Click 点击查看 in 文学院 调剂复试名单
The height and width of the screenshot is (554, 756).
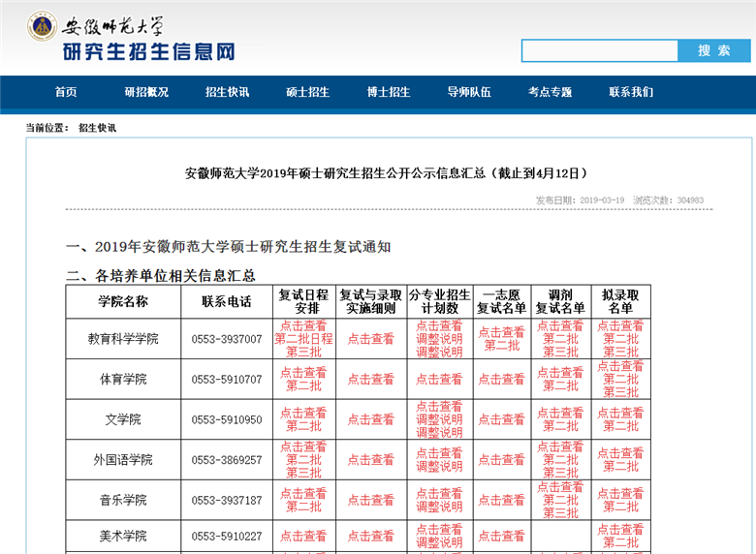pyautogui.click(x=560, y=413)
